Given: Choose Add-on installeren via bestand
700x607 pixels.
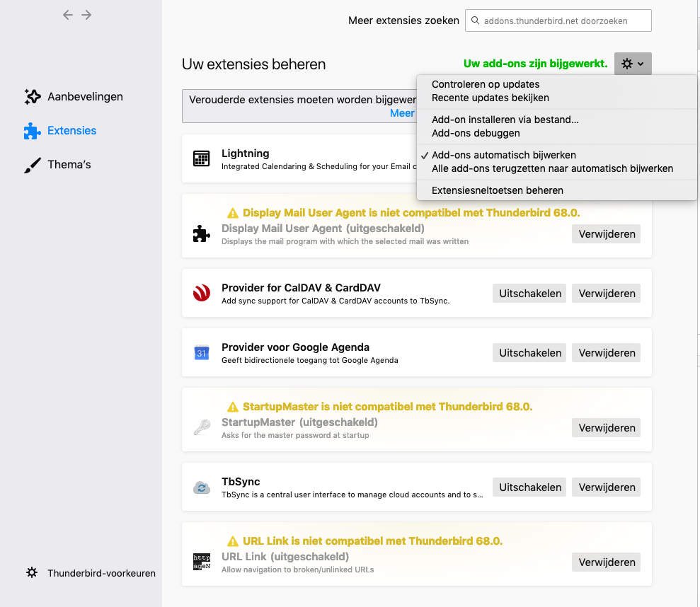Looking at the screenshot, I should (x=505, y=120).
